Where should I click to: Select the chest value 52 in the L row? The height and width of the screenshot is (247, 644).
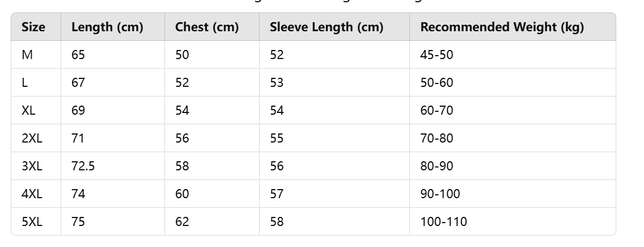[182, 83]
